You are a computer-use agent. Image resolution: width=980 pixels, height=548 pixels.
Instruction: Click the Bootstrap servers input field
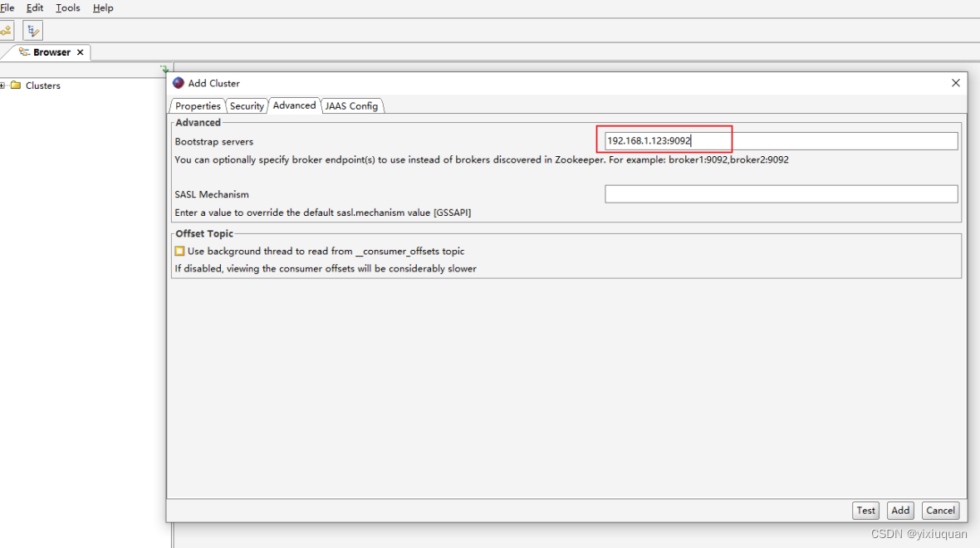point(781,140)
